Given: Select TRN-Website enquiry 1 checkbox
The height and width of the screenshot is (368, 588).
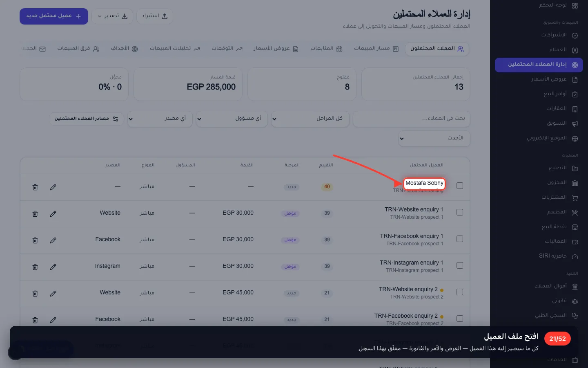Looking at the screenshot, I should click(x=460, y=212).
